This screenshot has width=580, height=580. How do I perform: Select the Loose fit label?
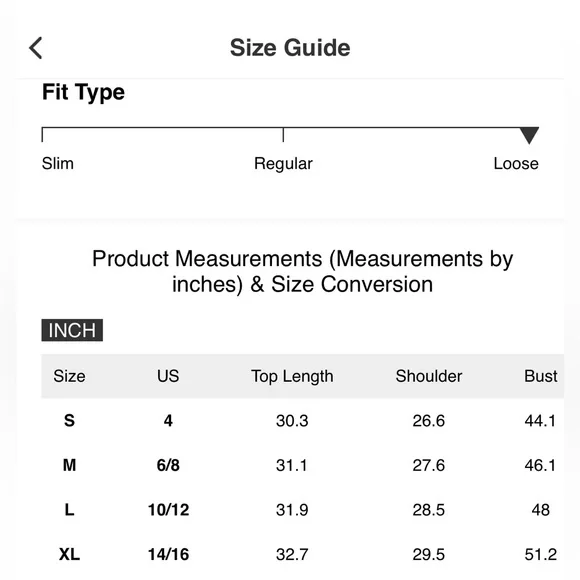click(x=516, y=163)
